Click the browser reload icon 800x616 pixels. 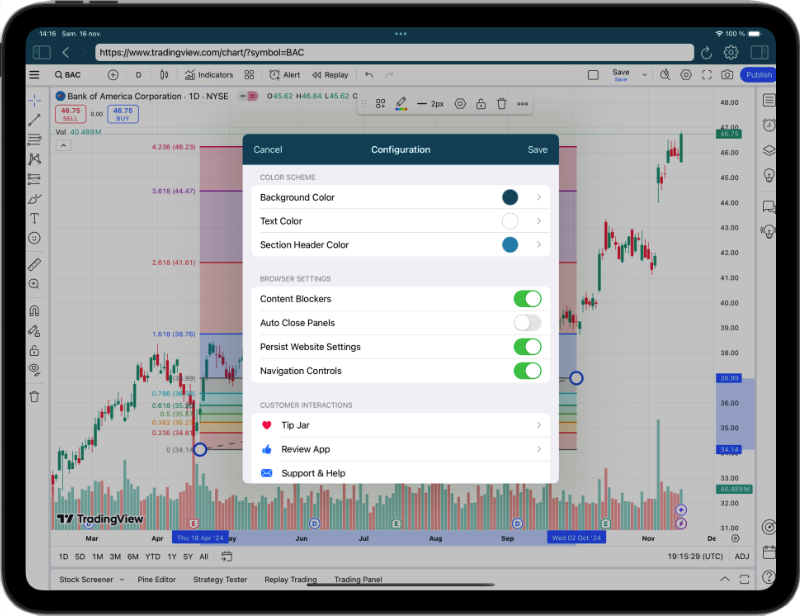[x=707, y=52]
